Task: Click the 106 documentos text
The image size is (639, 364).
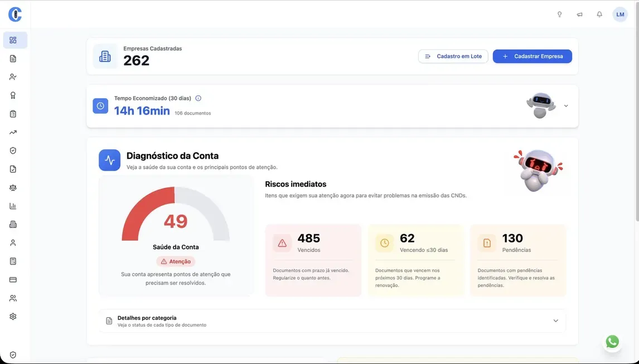Action: pyautogui.click(x=193, y=113)
